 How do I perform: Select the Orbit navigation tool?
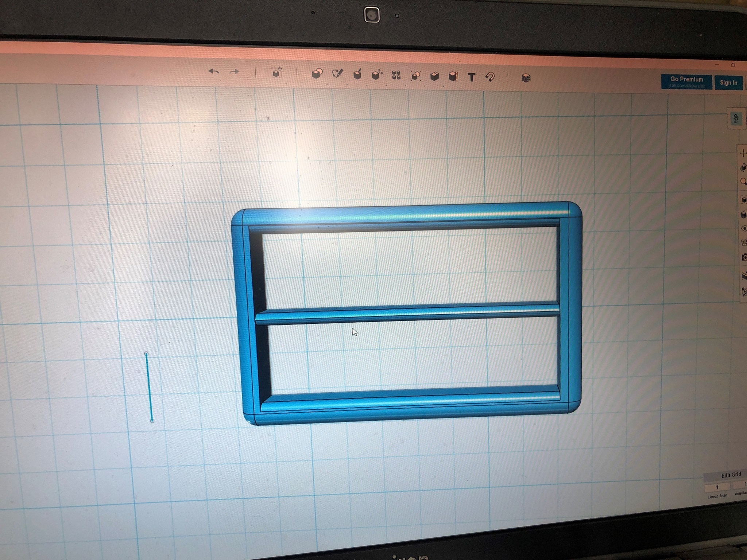coord(743,167)
